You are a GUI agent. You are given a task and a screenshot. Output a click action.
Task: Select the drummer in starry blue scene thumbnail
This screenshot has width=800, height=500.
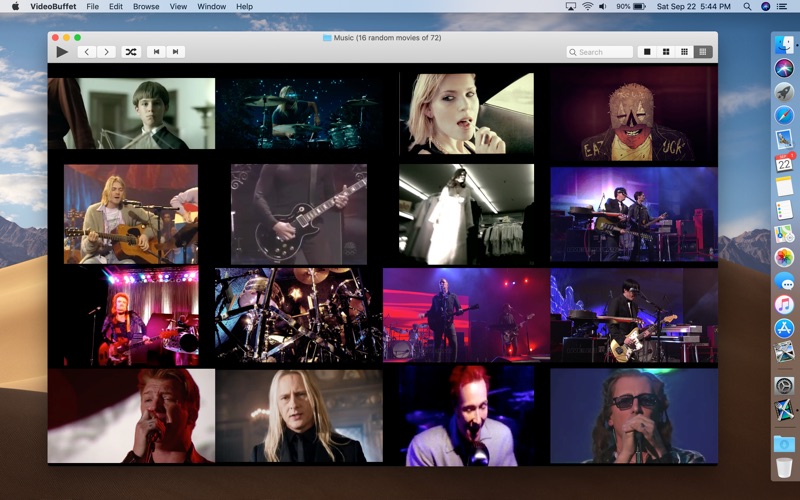(299, 113)
